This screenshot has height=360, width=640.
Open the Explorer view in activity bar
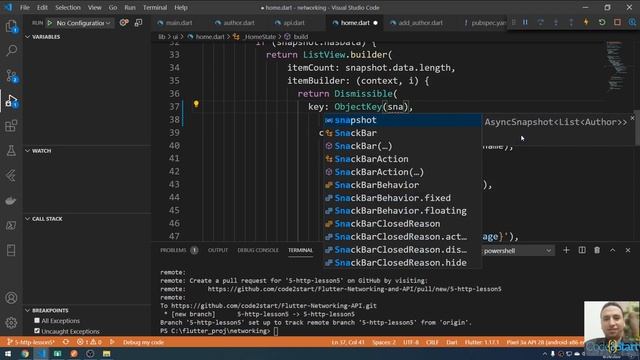(x=11, y=26)
